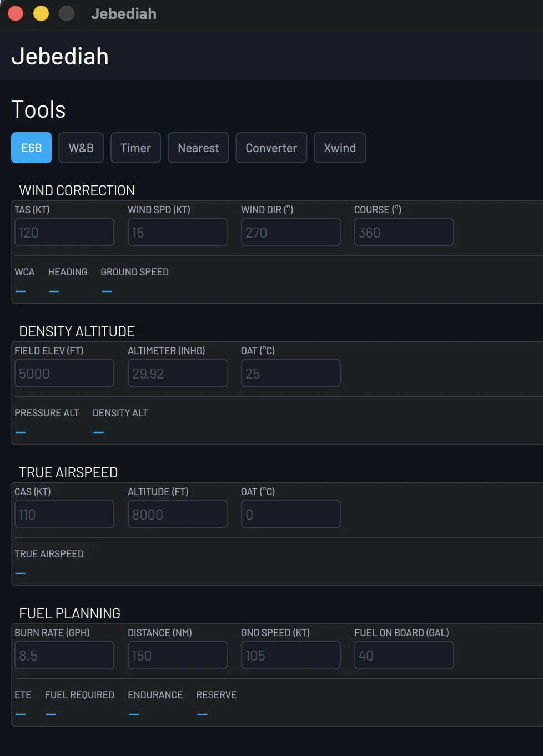This screenshot has width=543, height=756.
Task: Select the FUEL ON BOARD field
Action: (x=404, y=654)
